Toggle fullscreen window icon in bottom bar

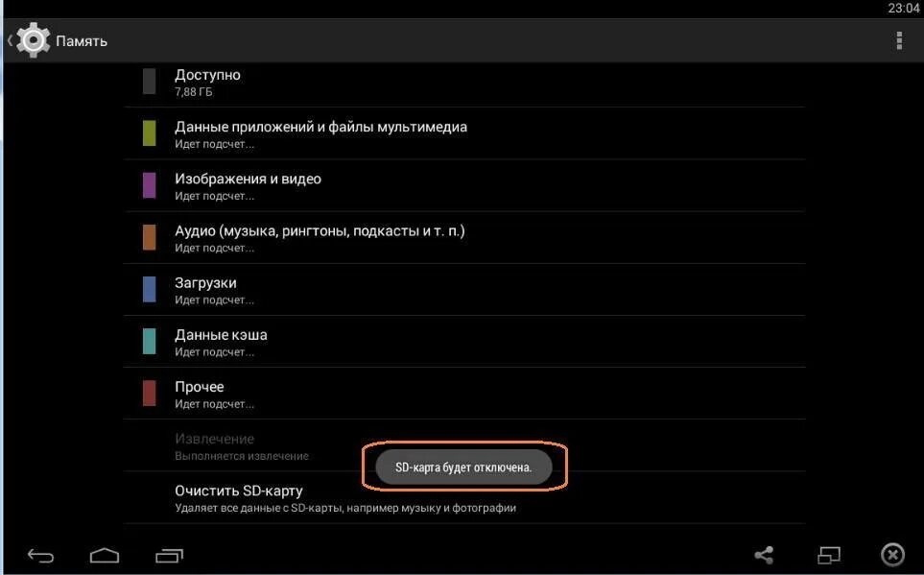point(829,555)
